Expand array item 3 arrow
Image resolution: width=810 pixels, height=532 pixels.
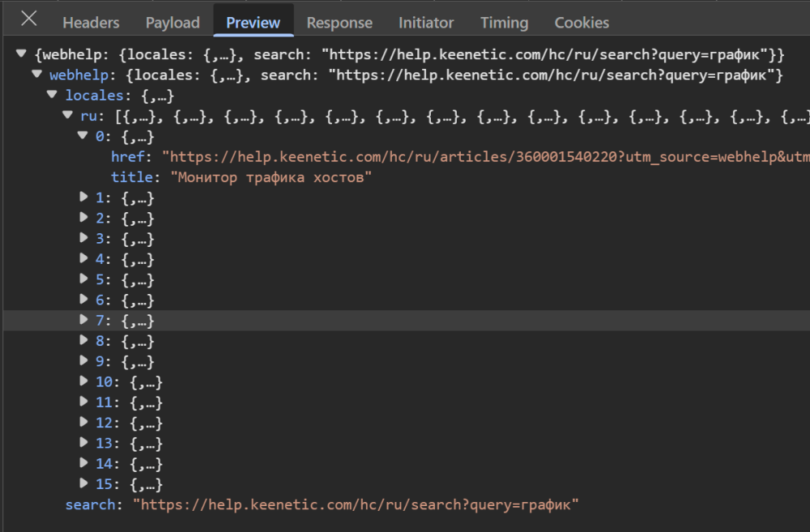tap(83, 237)
